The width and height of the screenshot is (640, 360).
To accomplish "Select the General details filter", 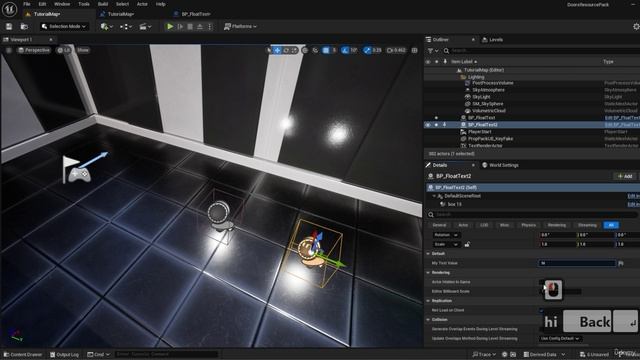I will click(439, 225).
